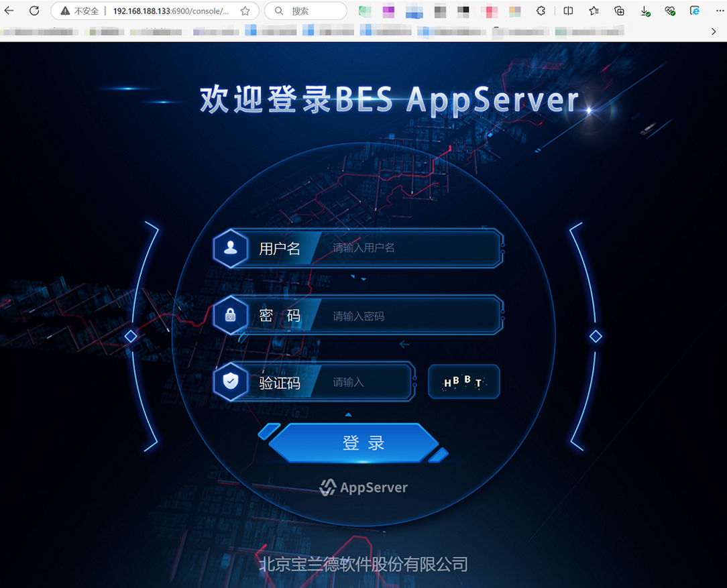
Task: Click the 密 码 label
Action: click(280, 316)
